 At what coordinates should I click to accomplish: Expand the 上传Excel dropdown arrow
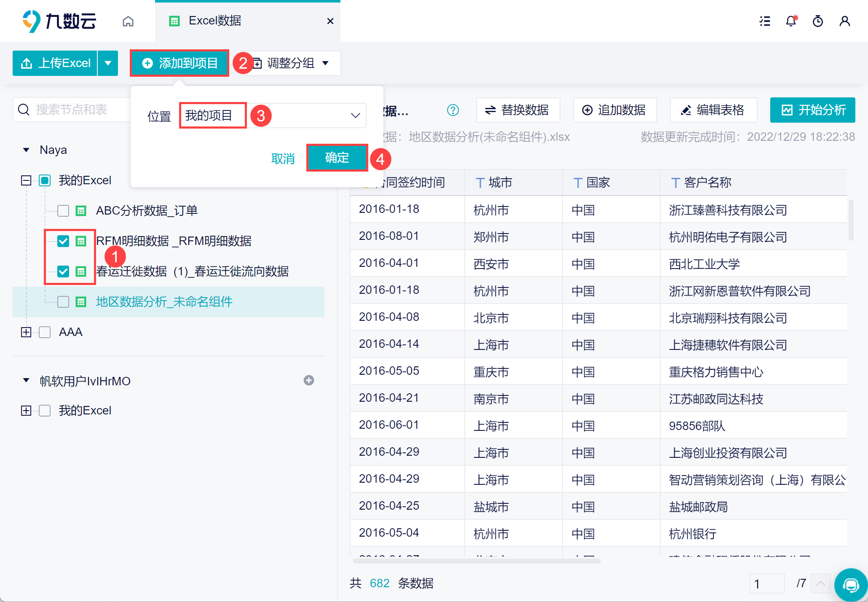click(x=108, y=63)
